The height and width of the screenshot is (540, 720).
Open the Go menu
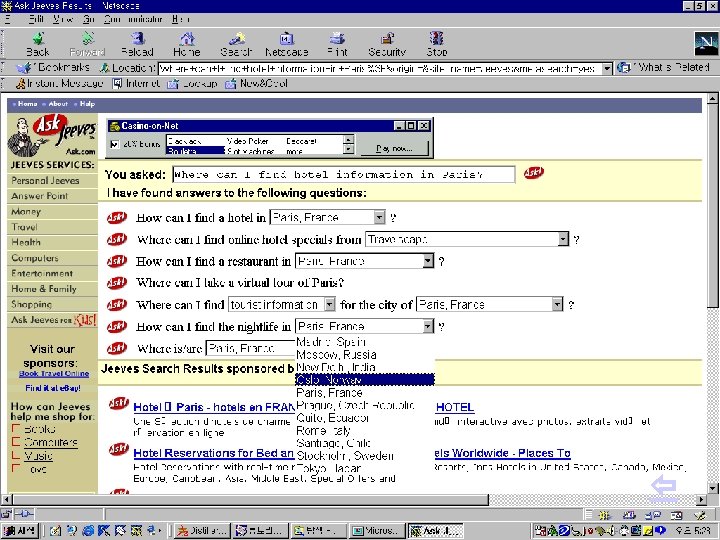tap(89, 19)
